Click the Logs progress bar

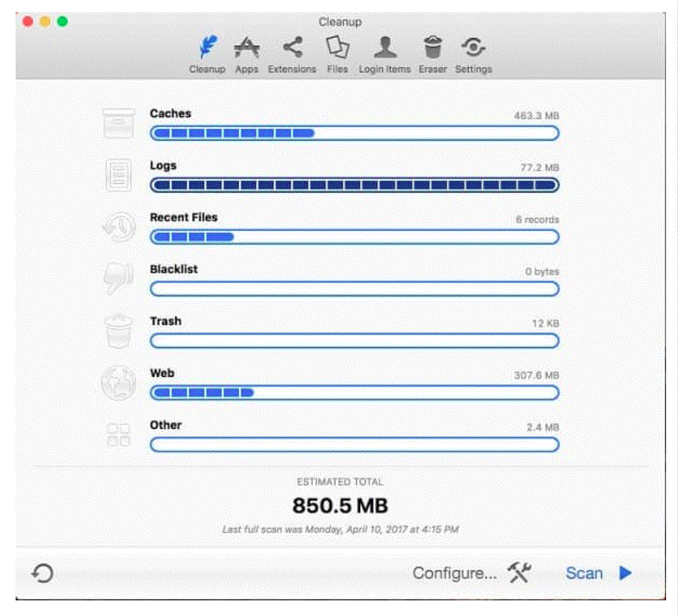pos(355,185)
